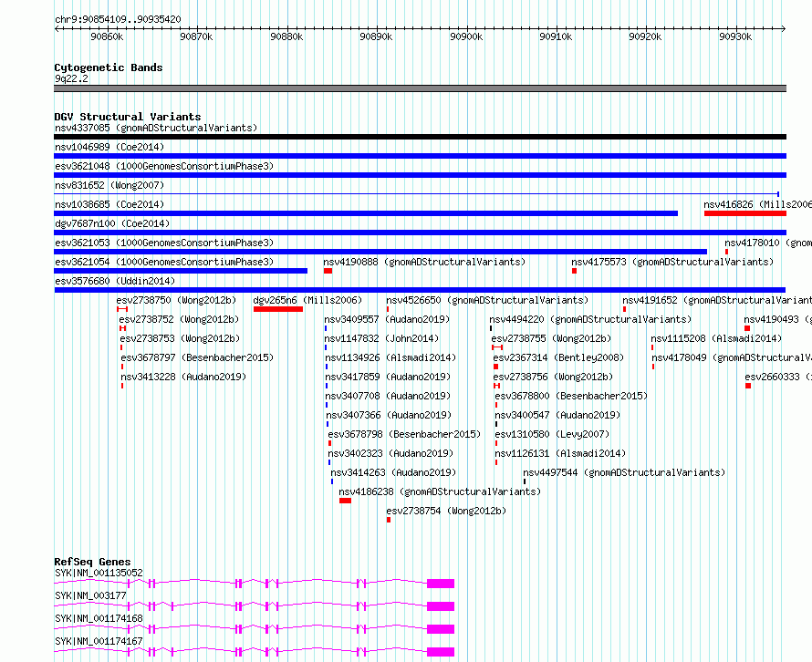Select nsv3413228 (Audano2019) label
Screen dimensions: 812x662
pos(183,377)
